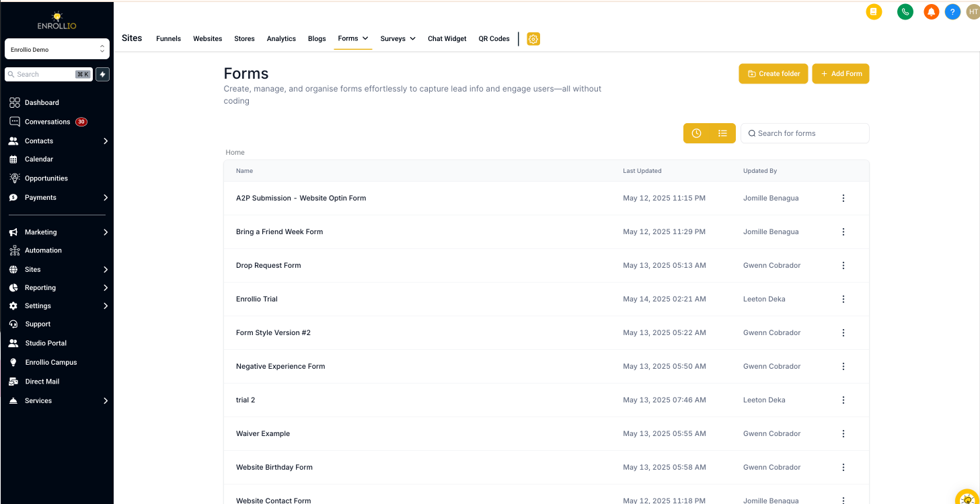Expand the Sites sidebar submenu
The height and width of the screenshot is (504, 980).
(x=106, y=269)
